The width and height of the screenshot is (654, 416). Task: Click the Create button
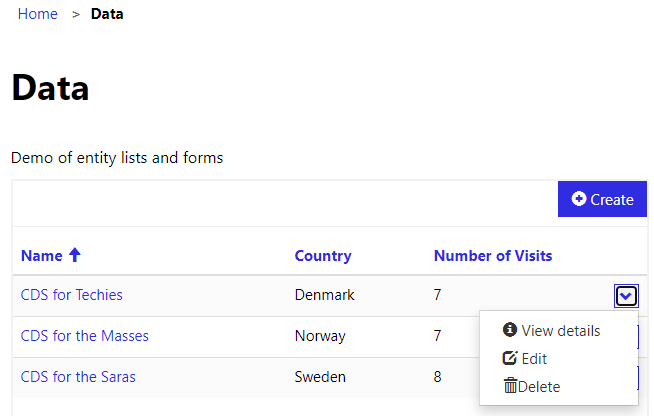[602, 199]
